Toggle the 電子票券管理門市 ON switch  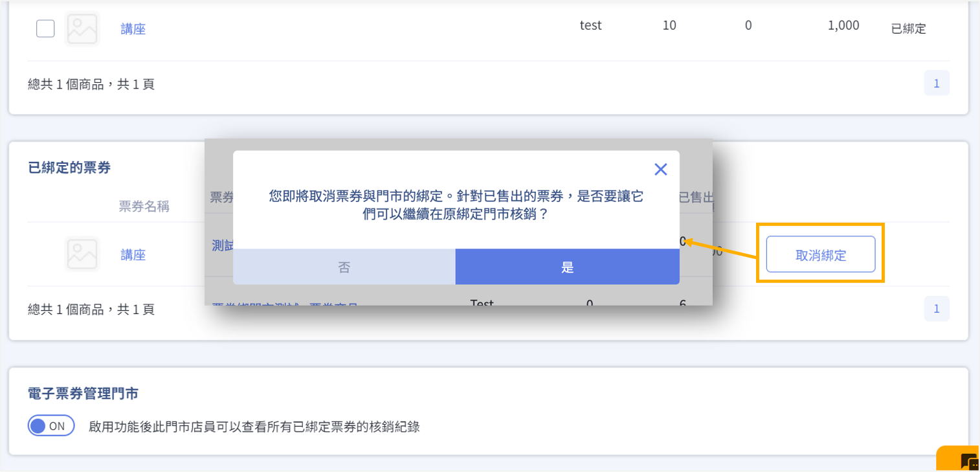point(51,426)
